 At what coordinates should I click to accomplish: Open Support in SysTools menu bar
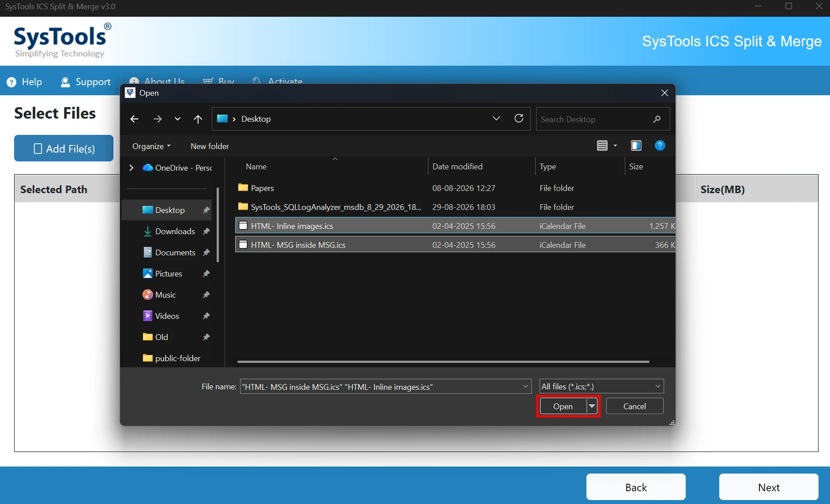click(86, 82)
